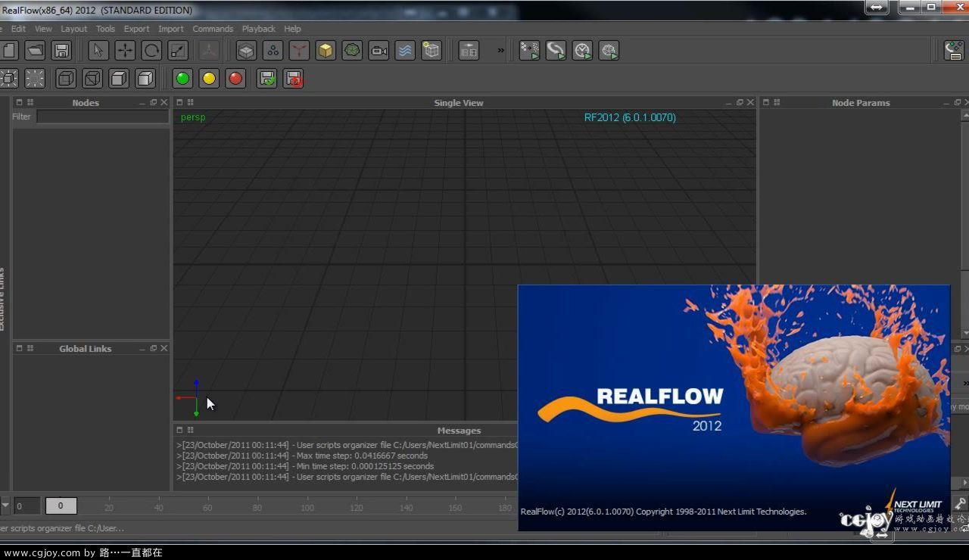
Task: Open the wrench settings icon beside the timeline
Action: [x=961, y=504]
